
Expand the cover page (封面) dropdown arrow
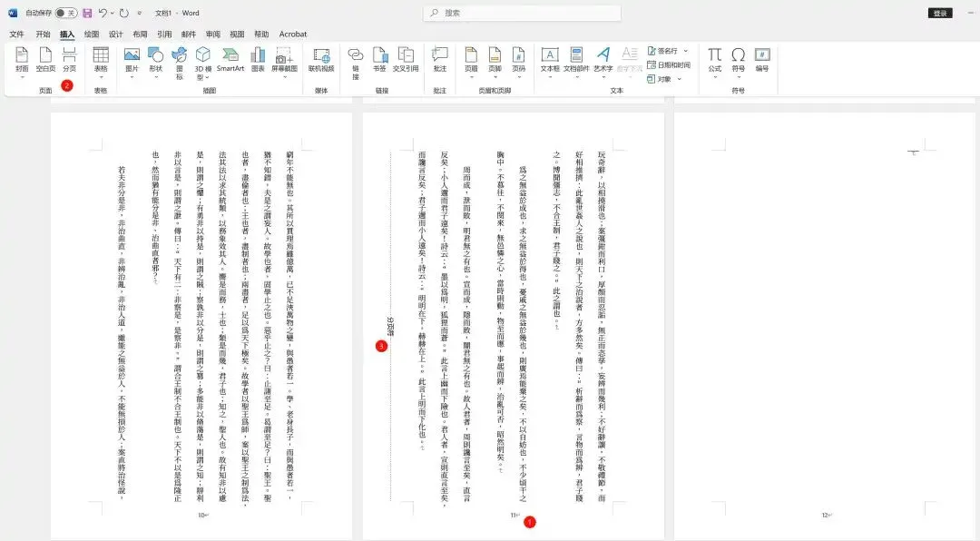pyautogui.click(x=22, y=77)
